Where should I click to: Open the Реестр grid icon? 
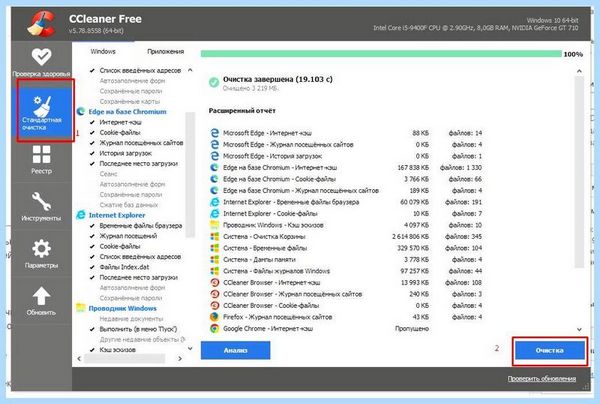point(41,155)
